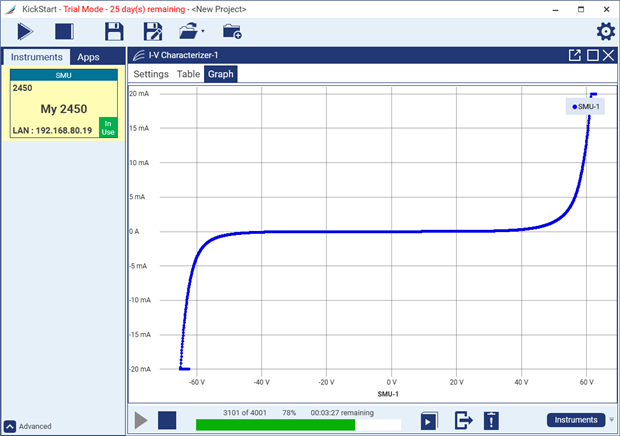Screen dimensions: 620x436
Task: Open the new project folder icon
Action: 232,31
